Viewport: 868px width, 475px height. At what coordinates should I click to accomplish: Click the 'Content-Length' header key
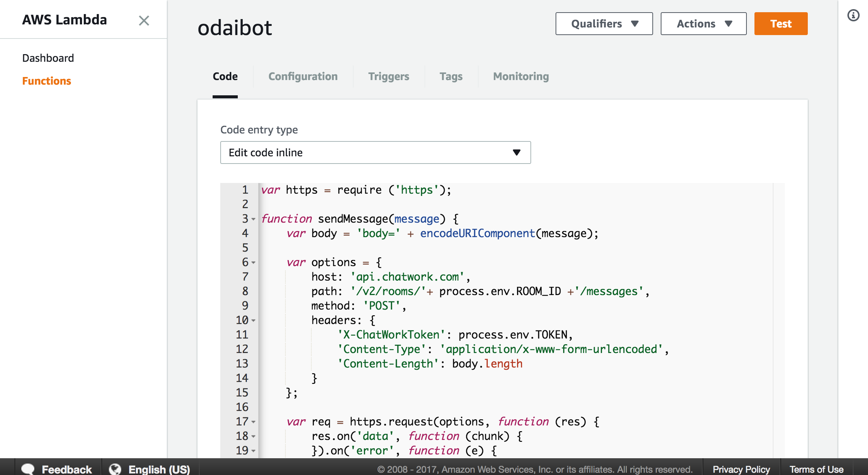(388, 364)
